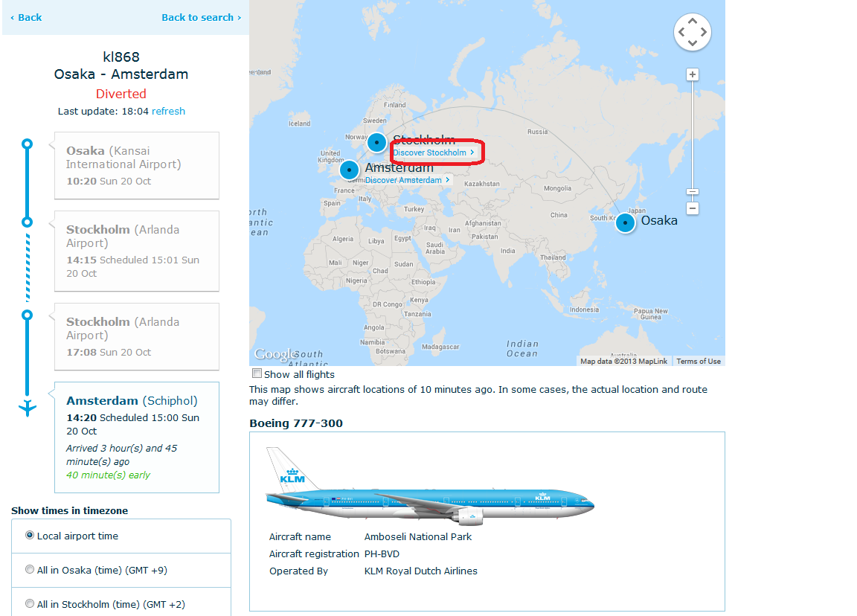Select Local airport time radio option
The width and height of the screenshot is (857, 616).
pyautogui.click(x=30, y=536)
